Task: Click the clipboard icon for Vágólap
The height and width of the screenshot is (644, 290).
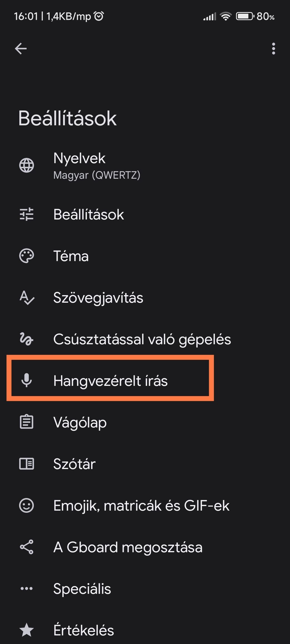Action: point(26,422)
